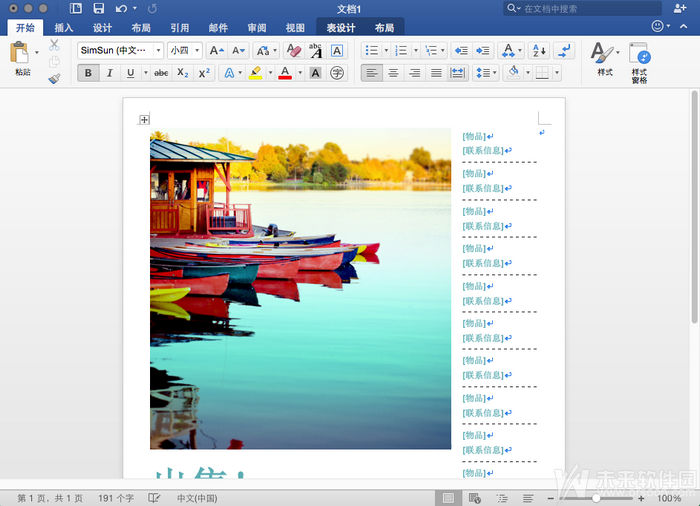Center align the text
Image resolution: width=700 pixels, height=506 pixels.
[x=393, y=73]
